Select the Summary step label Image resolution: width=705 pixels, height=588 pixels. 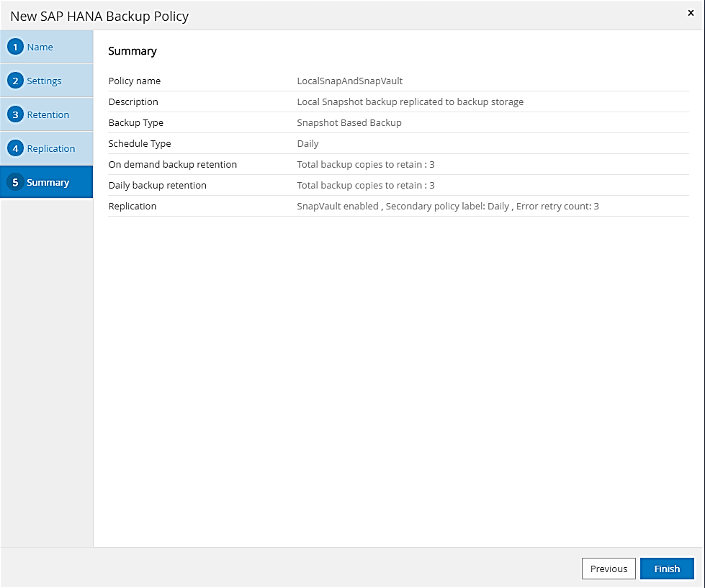[x=48, y=183]
